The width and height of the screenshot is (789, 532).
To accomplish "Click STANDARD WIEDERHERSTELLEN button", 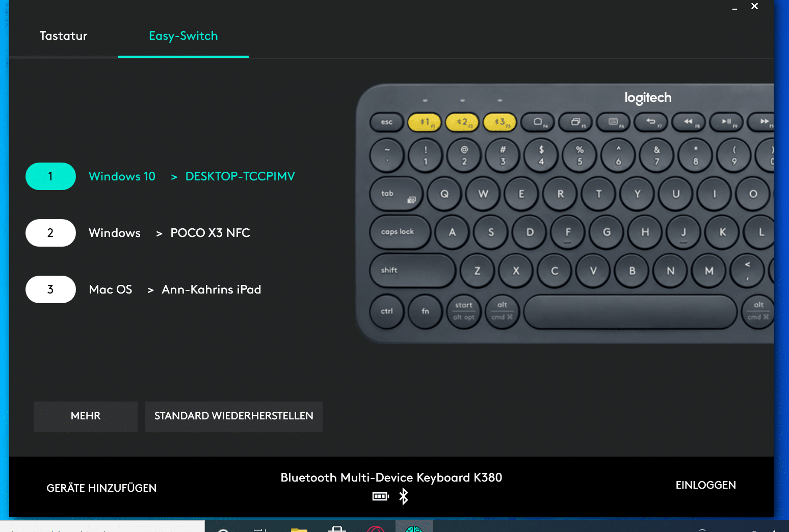I will click(234, 416).
